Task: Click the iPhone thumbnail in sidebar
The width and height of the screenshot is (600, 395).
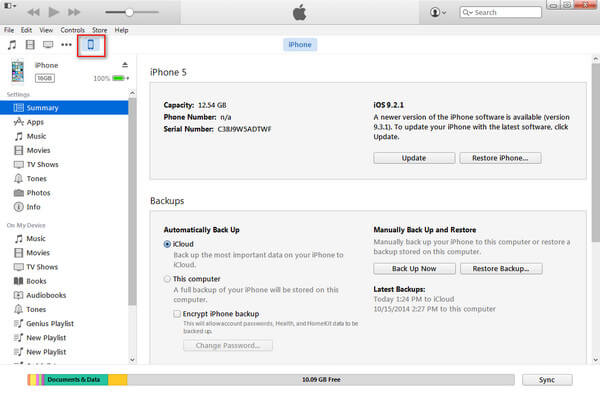Action: pyautogui.click(x=18, y=71)
